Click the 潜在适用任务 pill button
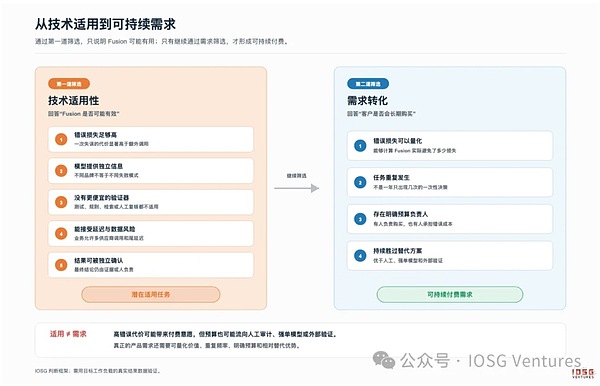This screenshot has width=600, height=386. click(x=151, y=295)
